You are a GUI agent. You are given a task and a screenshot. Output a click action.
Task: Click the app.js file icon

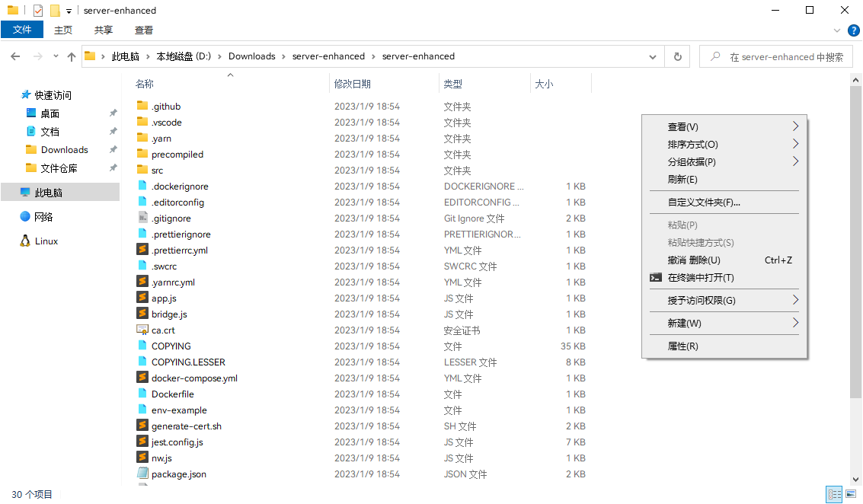tap(142, 298)
